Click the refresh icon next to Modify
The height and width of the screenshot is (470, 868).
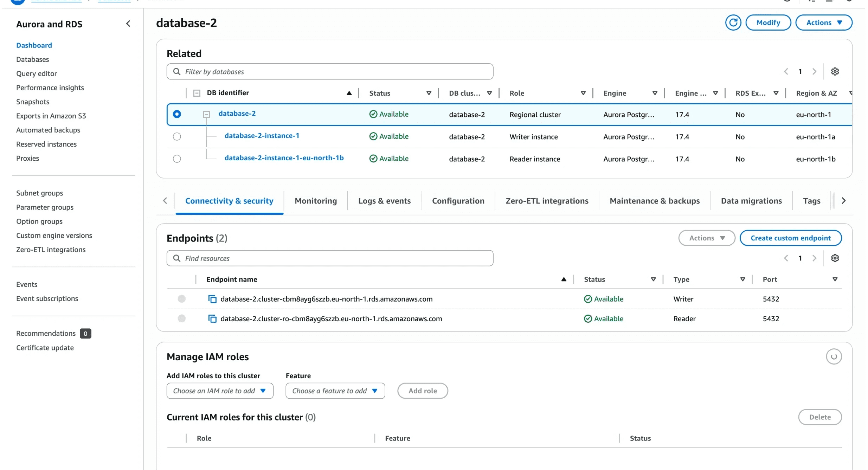[x=733, y=23]
